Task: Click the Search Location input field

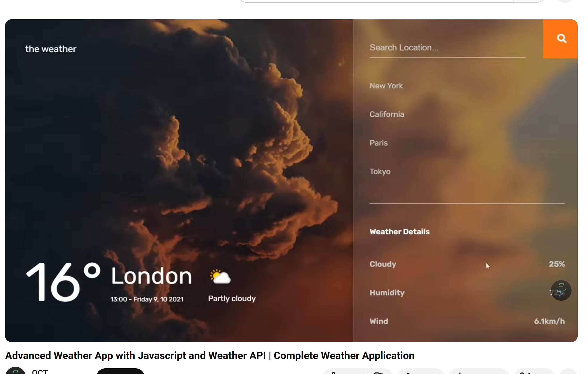Action: coord(438,48)
